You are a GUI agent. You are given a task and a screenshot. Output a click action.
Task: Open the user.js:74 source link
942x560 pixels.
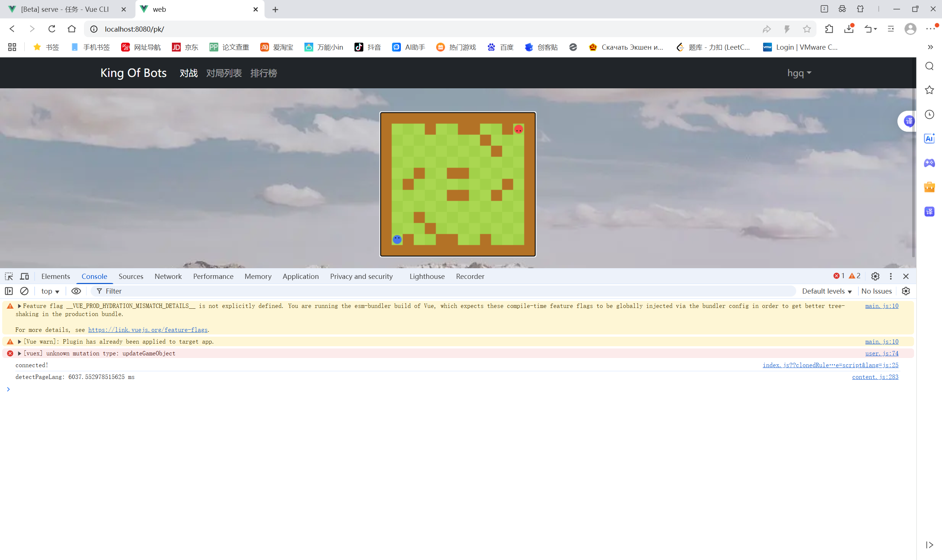881,353
